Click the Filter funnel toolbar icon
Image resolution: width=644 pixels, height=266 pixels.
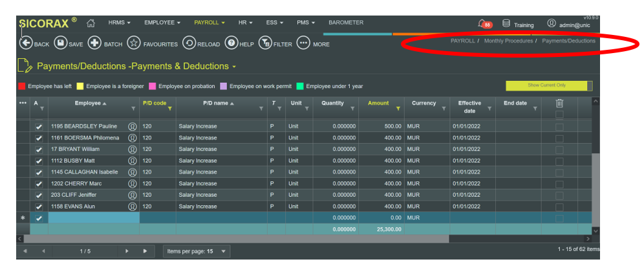pyautogui.click(x=264, y=43)
